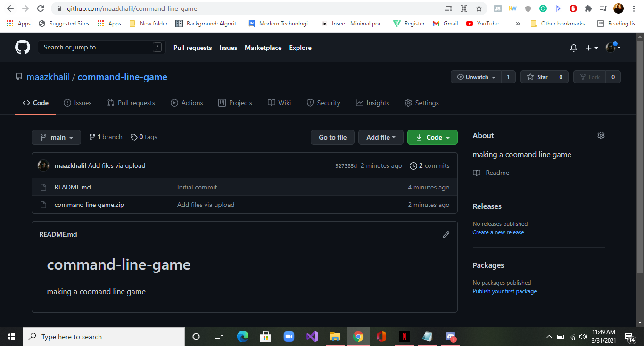The width and height of the screenshot is (644, 346).
Task: Open the Readme link in About
Action: 491,173
